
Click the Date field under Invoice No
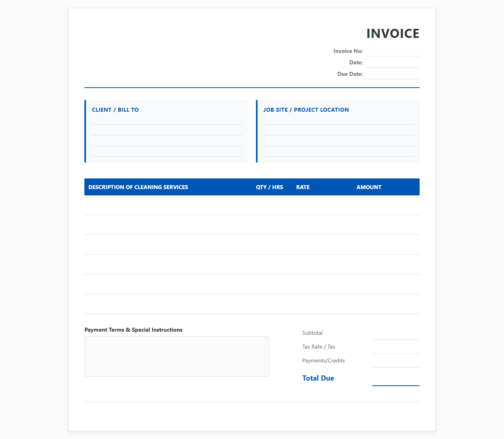(392, 63)
